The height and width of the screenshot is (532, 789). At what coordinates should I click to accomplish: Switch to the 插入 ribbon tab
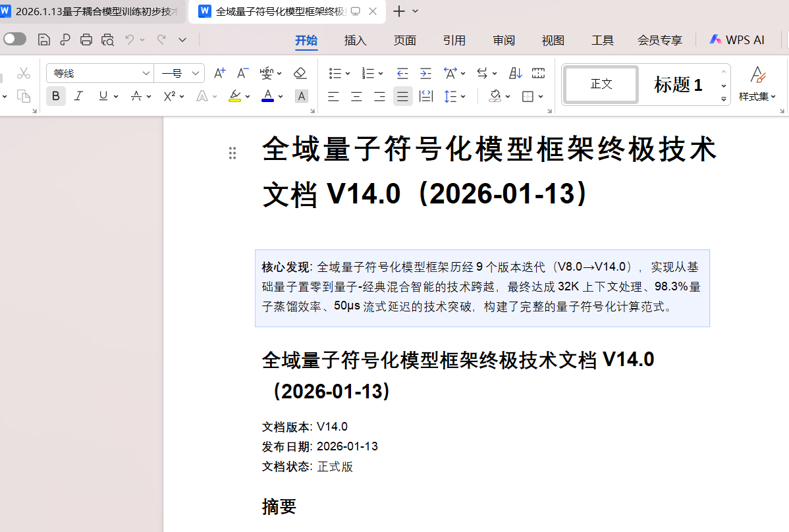point(355,40)
